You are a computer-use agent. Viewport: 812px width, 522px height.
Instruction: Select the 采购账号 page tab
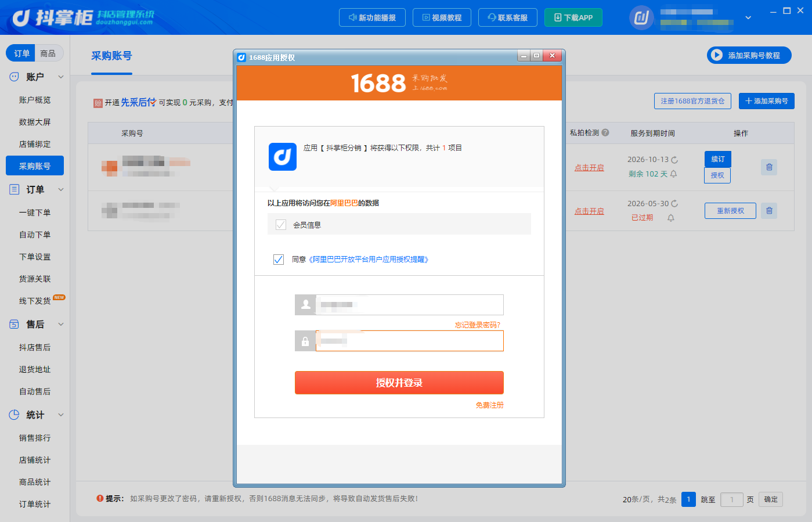[111, 56]
